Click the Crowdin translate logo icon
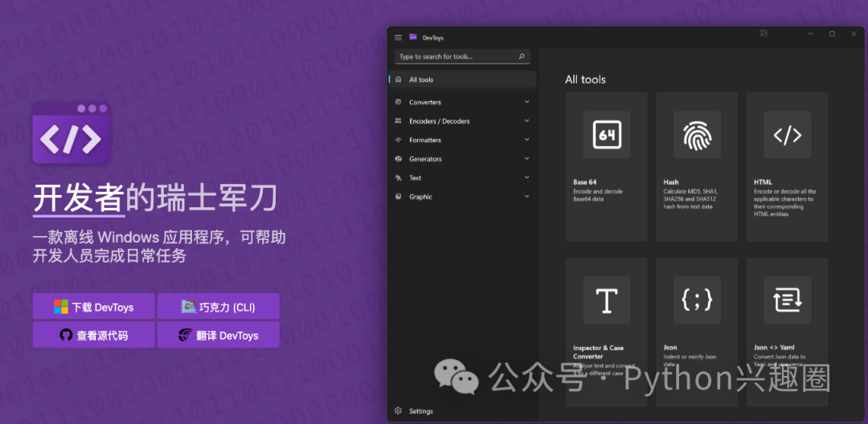The width and height of the screenshot is (868, 424). [x=186, y=335]
